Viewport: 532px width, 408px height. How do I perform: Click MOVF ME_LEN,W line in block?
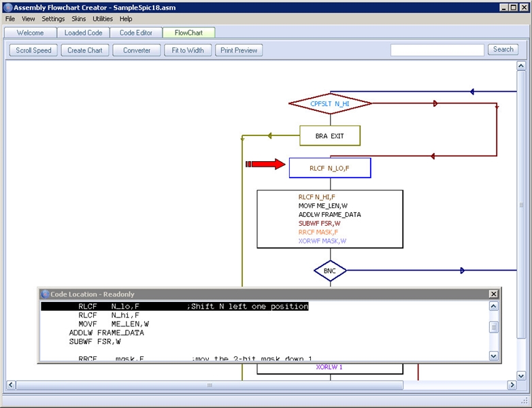[323, 206]
